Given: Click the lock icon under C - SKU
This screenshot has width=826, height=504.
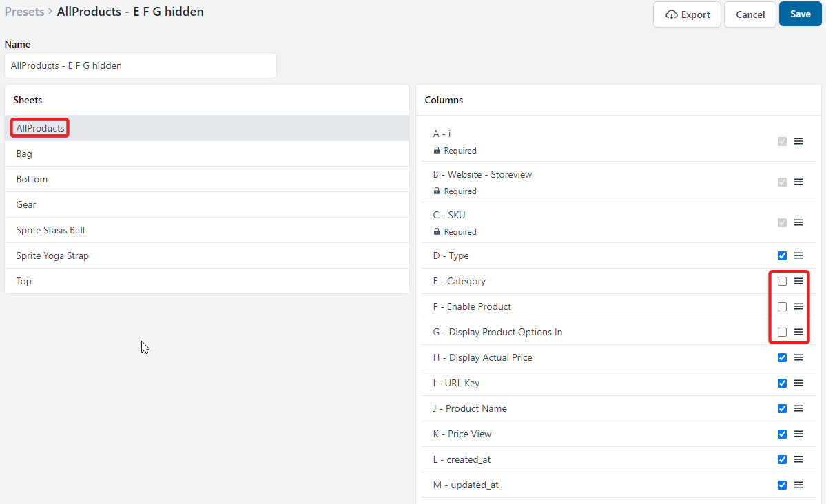Looking at the screenshot, I should (437, 231).
